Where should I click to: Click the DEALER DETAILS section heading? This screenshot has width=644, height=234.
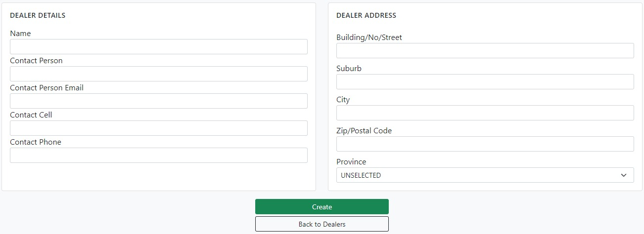click(38, 15)
